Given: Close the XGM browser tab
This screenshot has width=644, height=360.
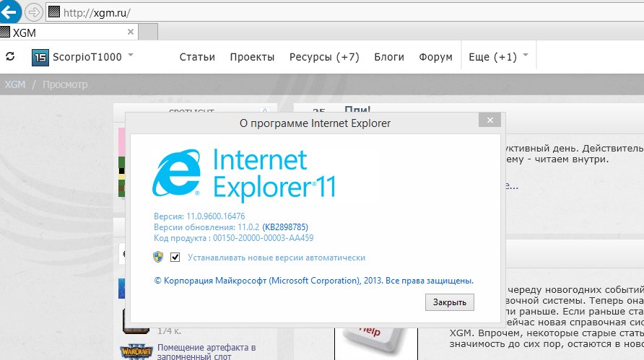Looking at the screenshot, I should [x=130, y=32].
